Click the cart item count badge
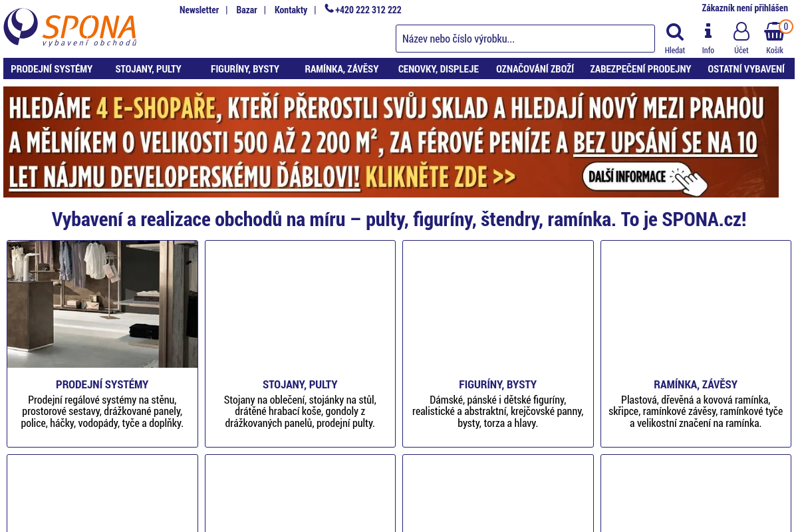 (786, 27)
